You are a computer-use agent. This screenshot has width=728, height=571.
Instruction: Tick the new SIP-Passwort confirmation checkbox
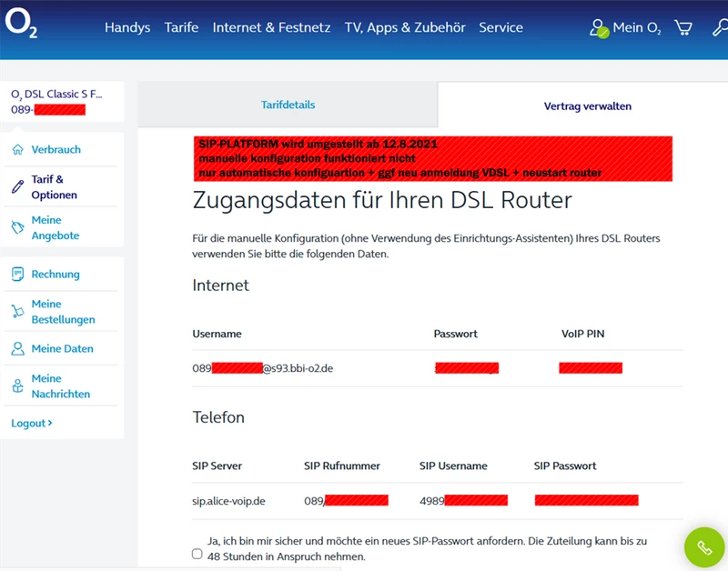tap(197, 554)
